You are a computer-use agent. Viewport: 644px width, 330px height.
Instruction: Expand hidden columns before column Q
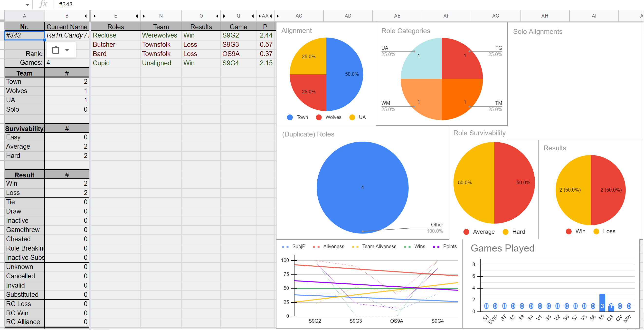pos(224,16)
